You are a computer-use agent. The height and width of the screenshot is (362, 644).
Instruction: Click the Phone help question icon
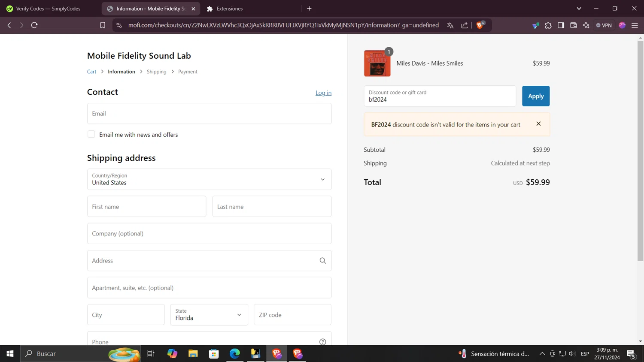323,342
